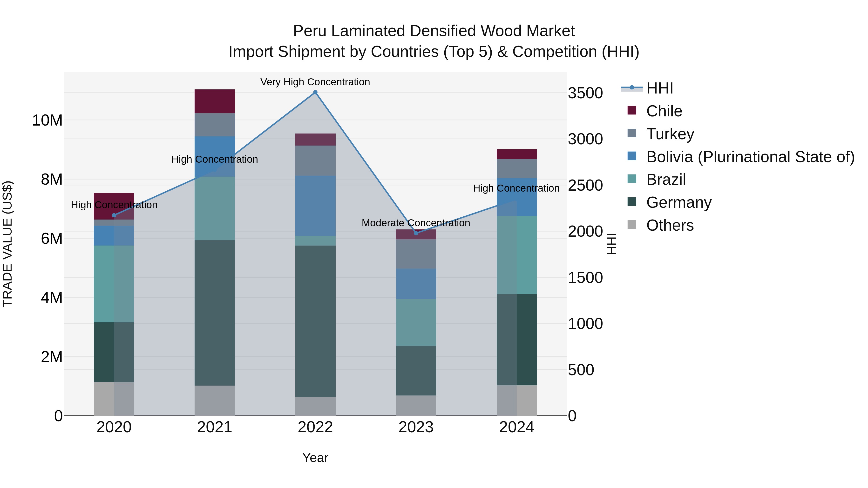
Task: Select the 2021 Germany bar segment
Action: [x=215, y=313]
